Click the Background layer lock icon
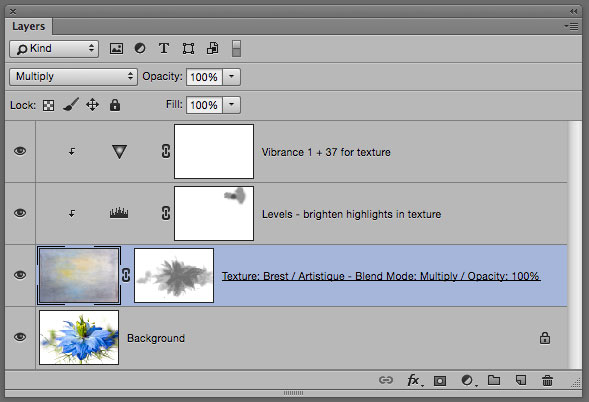This screenshot has width=589, height=402. pyautogui.click(x=545, y=338)
